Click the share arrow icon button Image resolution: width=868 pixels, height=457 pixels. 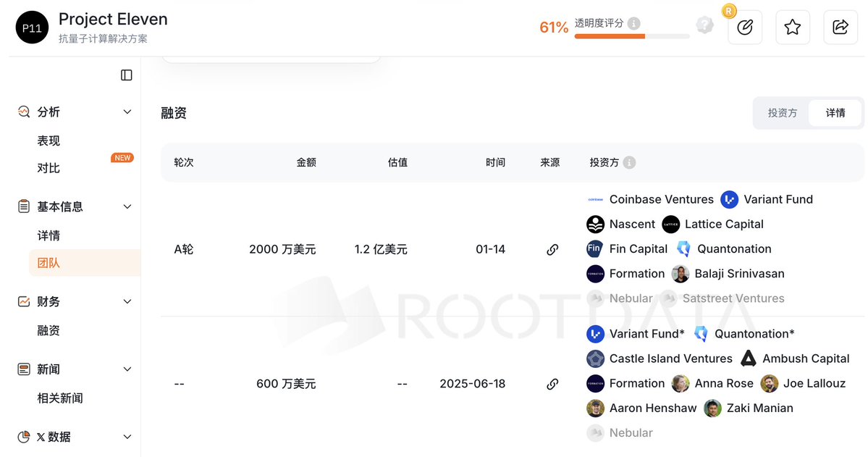(x=840, y=27)
